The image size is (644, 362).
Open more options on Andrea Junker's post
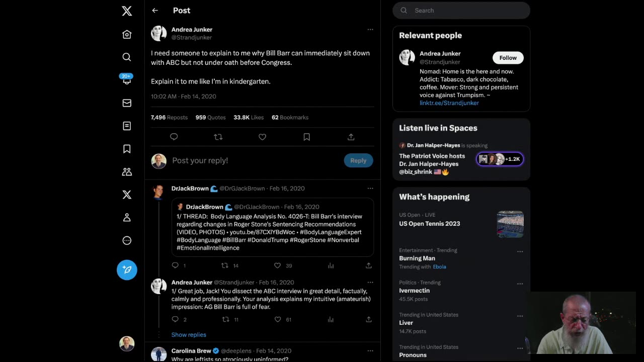point(370,30)
